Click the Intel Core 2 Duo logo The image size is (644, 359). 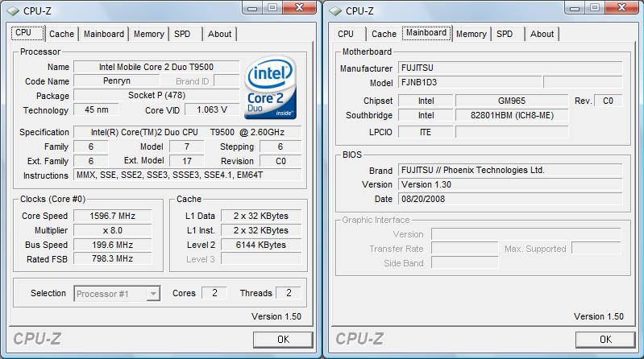pos(270,88)
